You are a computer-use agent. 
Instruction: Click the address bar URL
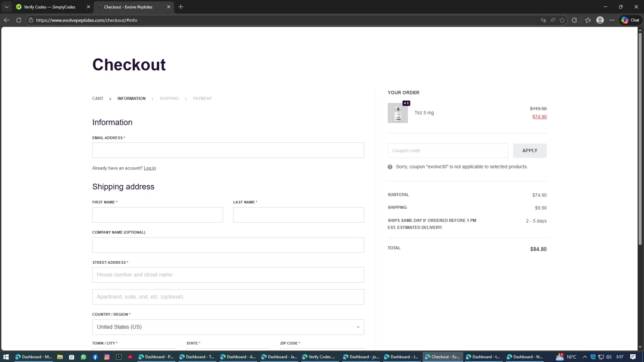[x=87, y=20]
